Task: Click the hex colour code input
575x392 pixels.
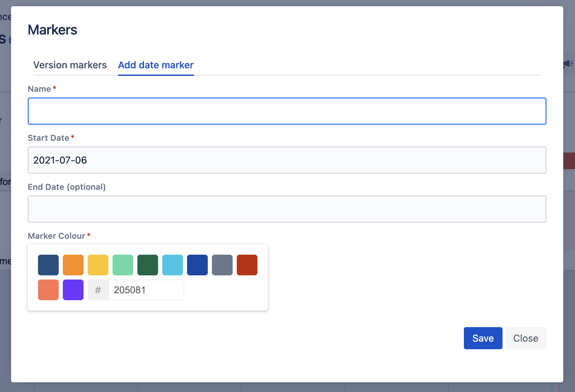Action: (x=146, y=290)
